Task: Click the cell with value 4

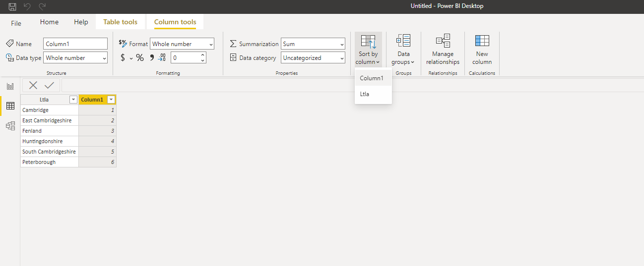Action: coord(97,141)
